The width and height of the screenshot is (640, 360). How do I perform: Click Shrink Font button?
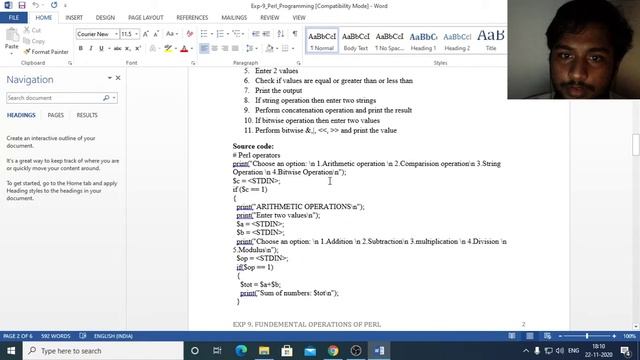click(x=156, y=34)
